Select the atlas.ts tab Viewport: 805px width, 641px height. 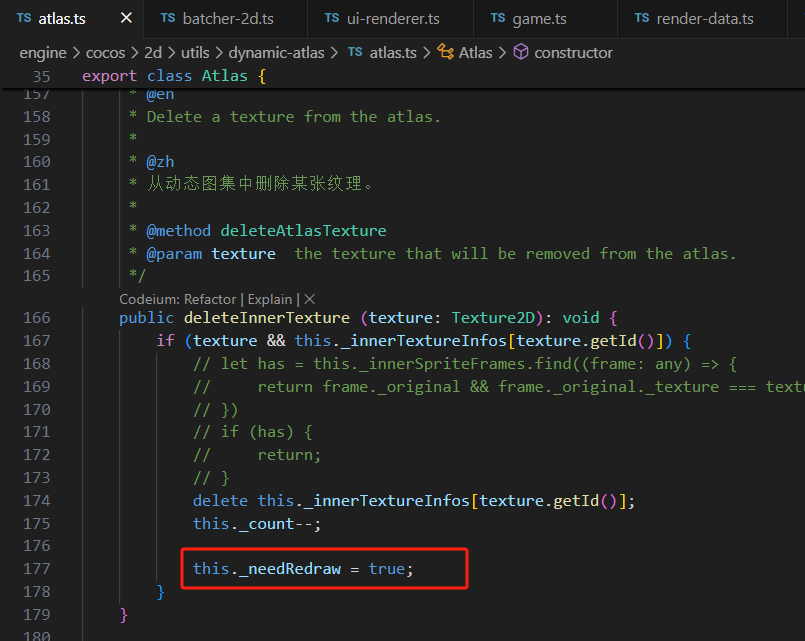click(x=62, y=19)
